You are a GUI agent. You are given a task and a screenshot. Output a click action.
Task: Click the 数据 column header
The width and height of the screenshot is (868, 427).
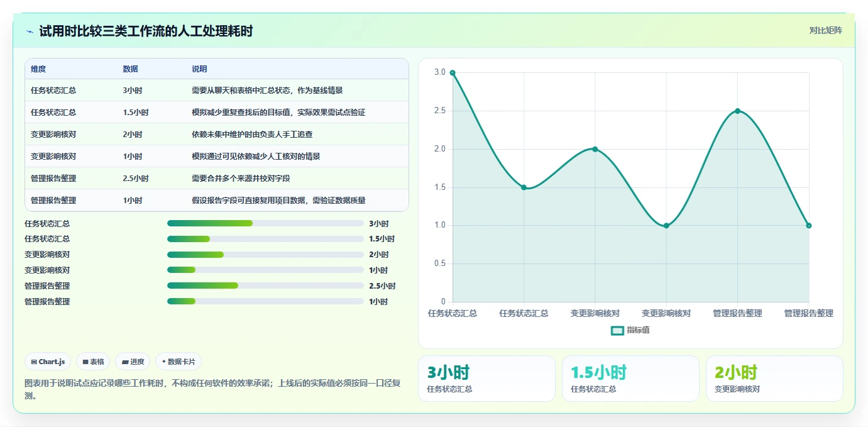(131, 69)
